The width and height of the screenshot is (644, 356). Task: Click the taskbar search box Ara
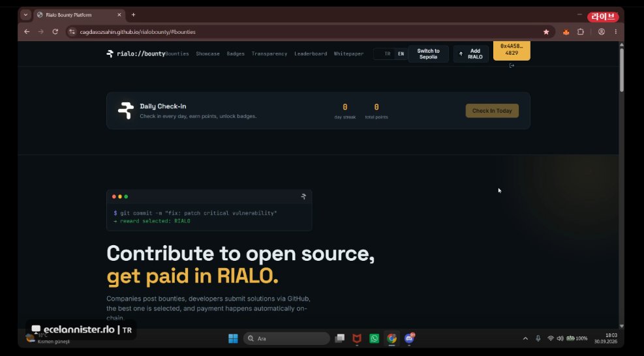click(286, 338)
